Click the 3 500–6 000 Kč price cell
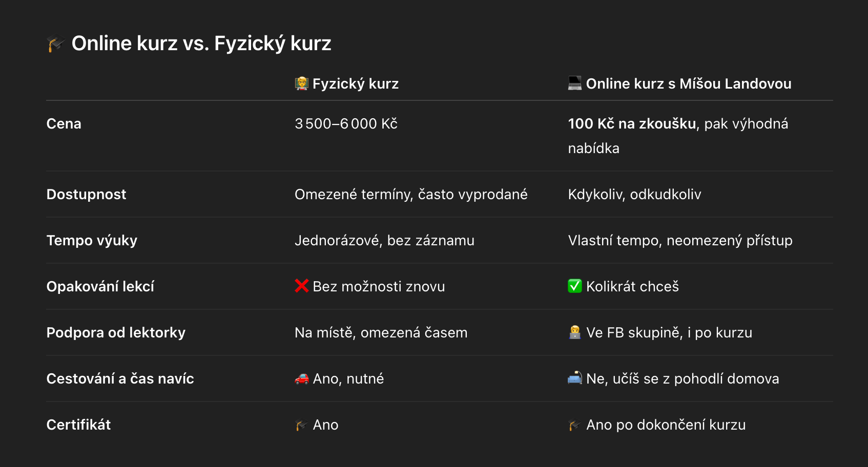868x467 pixels. click(x=346, y=124)
